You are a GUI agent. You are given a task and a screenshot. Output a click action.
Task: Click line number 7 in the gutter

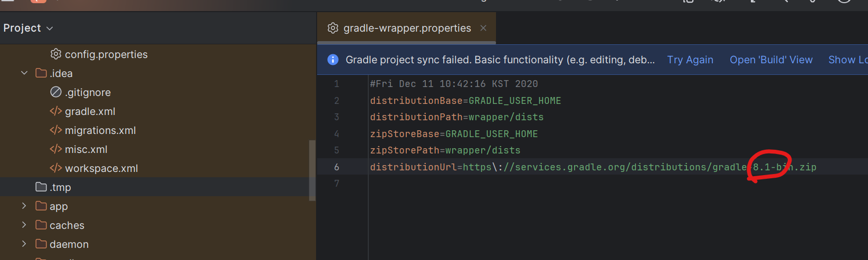pos(337,184)
